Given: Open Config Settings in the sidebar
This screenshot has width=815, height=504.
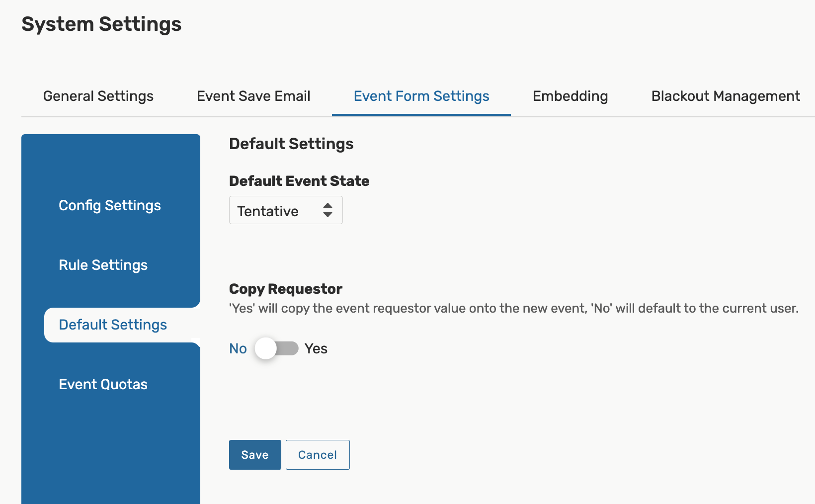Looking at the screenshot, I should [x=110, y=205].
